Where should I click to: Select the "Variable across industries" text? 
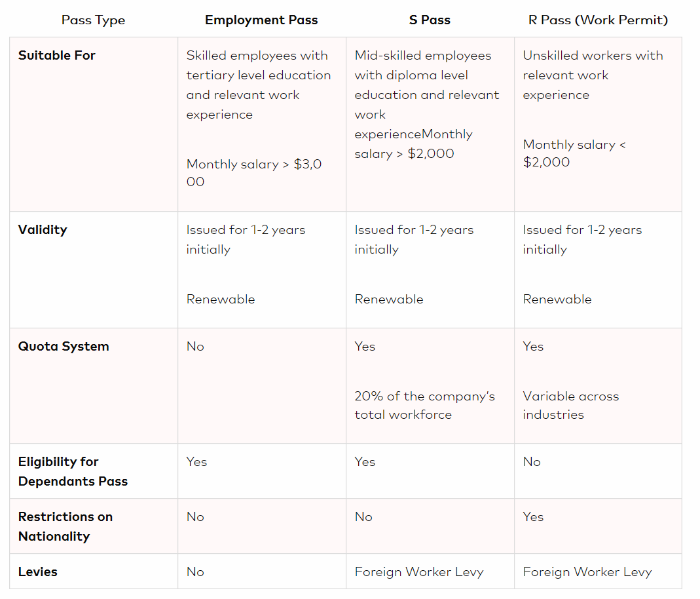pyautogui.click(x=570, y=406)
